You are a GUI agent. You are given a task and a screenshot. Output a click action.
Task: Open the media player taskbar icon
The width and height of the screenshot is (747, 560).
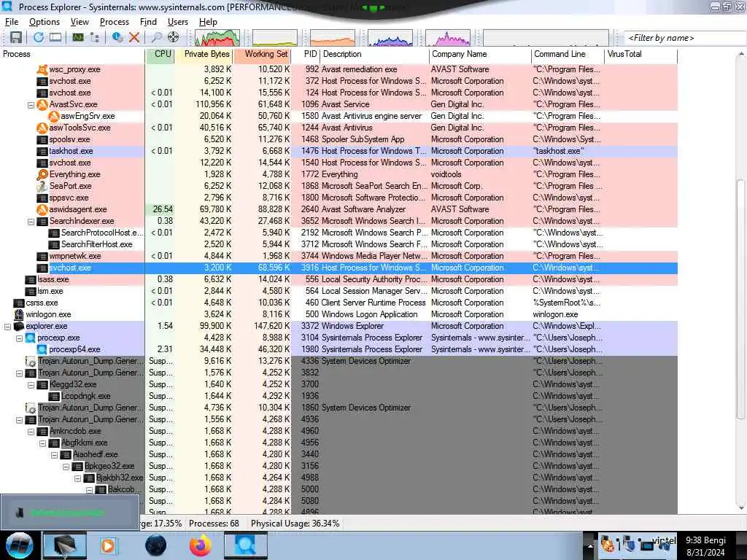[x=108, y=545]
